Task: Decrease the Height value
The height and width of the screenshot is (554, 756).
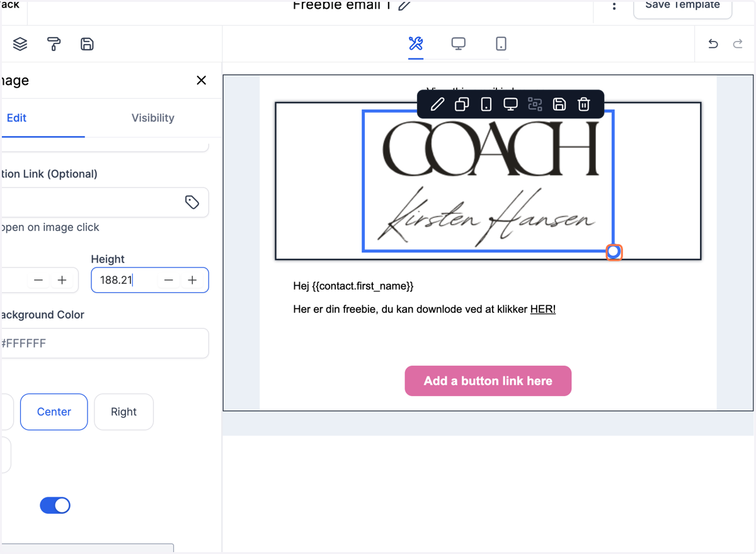Action: (x=168, y=280)
